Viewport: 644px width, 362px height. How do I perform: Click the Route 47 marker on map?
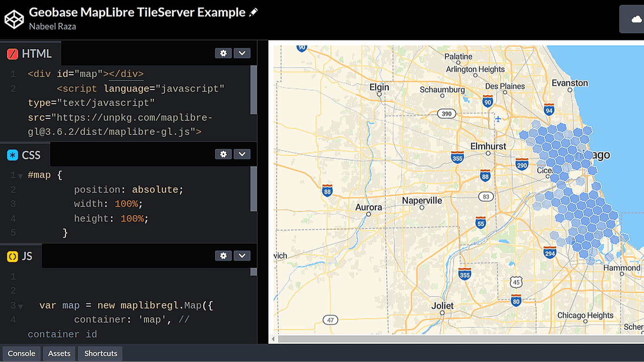pyautogui.click(x=330, y=320)
